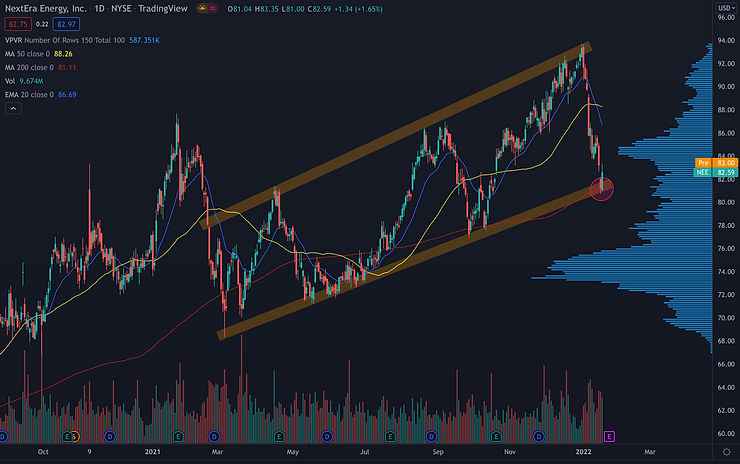Click the open price O81.04
Viewport: 740px width, 464px height.
pos(239,9)
